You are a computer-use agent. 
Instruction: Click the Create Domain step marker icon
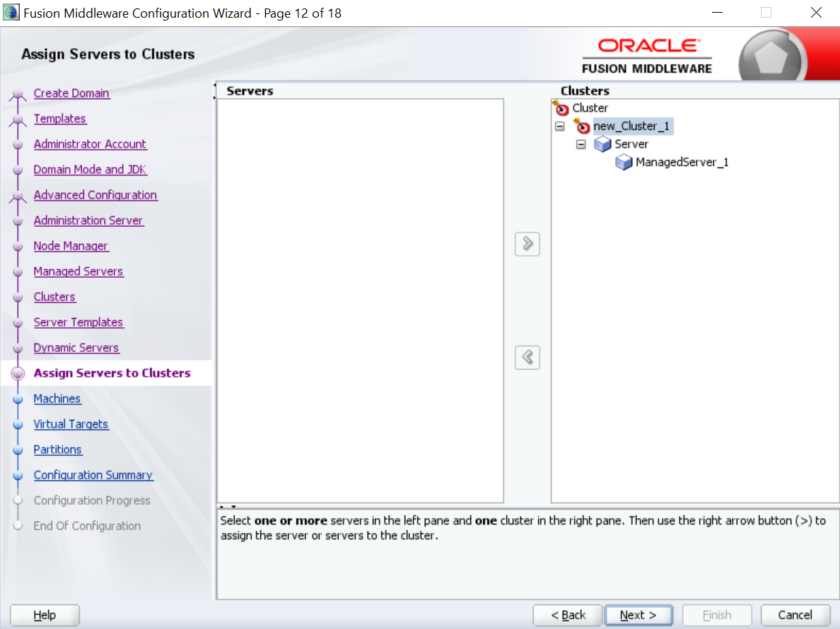[x=18, y=95]
